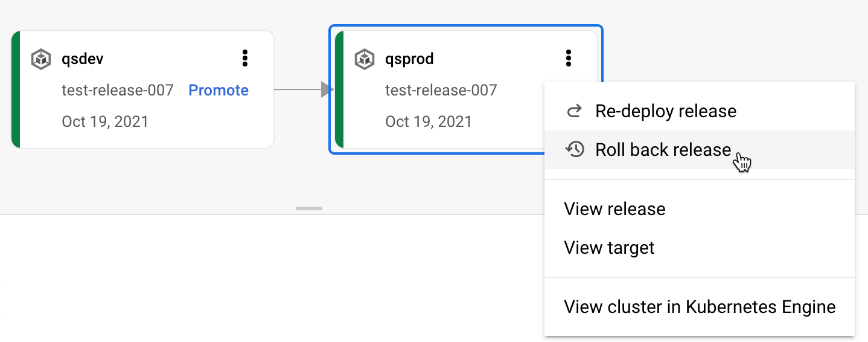Click the Promote link on qsdev
The width and height of the screenshot is (868, 342).
tap(219, 90)
